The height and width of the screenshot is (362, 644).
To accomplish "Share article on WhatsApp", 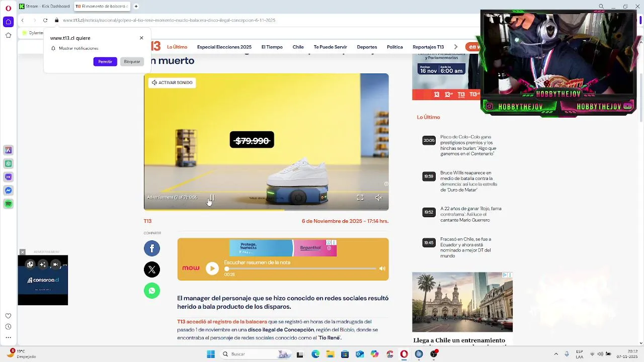I will tap(152, 290).
